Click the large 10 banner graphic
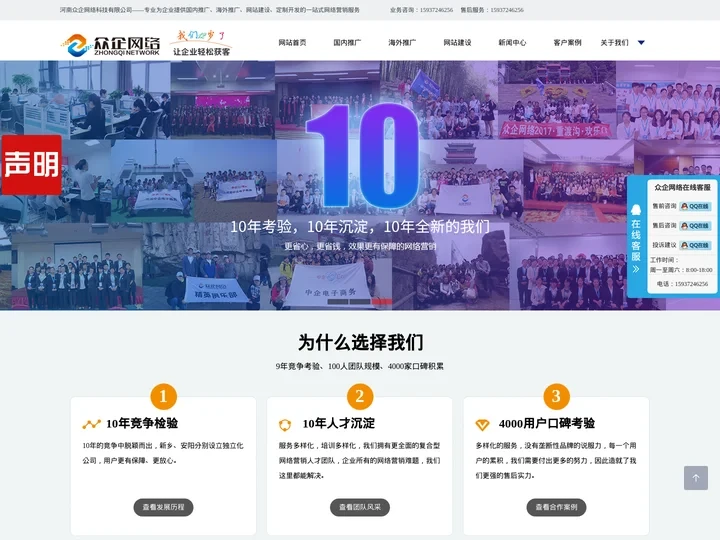Screen dimensions: 720x540 pyautogui.click(x=364, y=155)
